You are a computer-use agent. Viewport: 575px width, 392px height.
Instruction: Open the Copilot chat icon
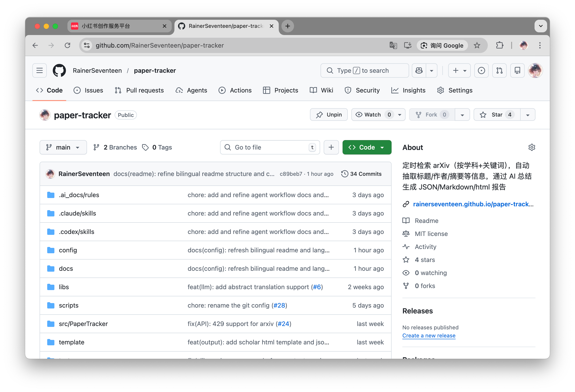click(419, 70)
